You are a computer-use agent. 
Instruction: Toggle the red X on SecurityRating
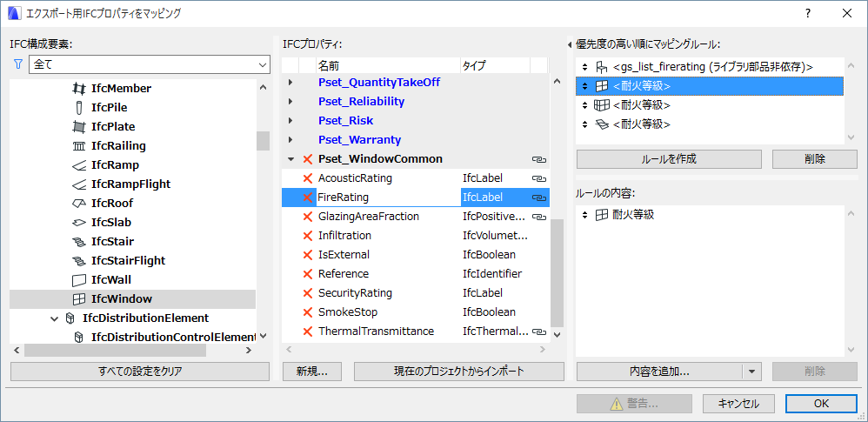pyautogui.click(x=307, y=293)
